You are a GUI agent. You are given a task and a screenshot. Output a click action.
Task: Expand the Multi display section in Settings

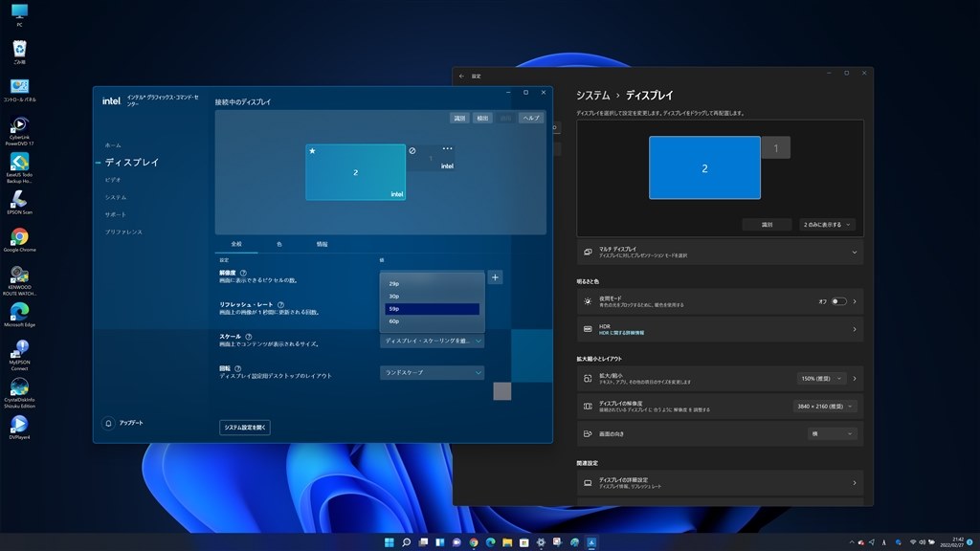[x=720, y=253]
